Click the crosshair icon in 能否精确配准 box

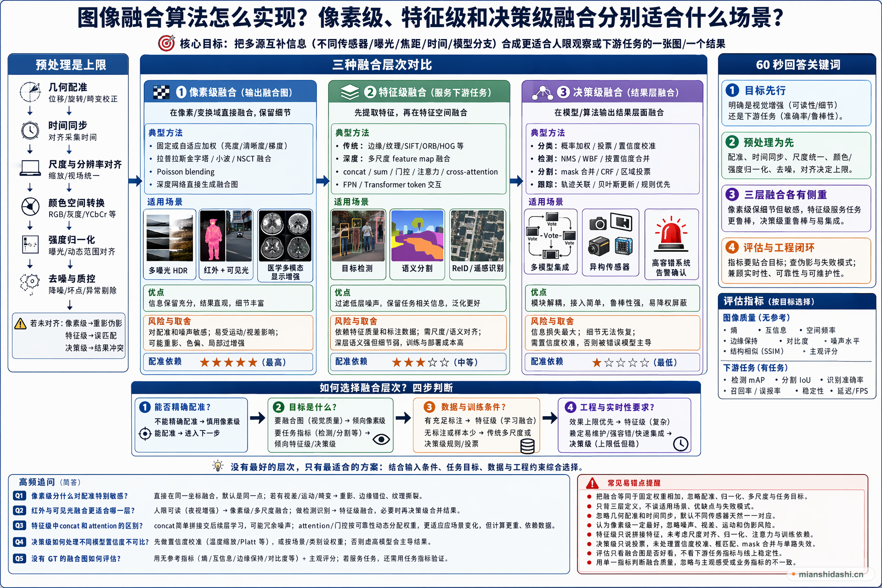click(x=145, y=433)
